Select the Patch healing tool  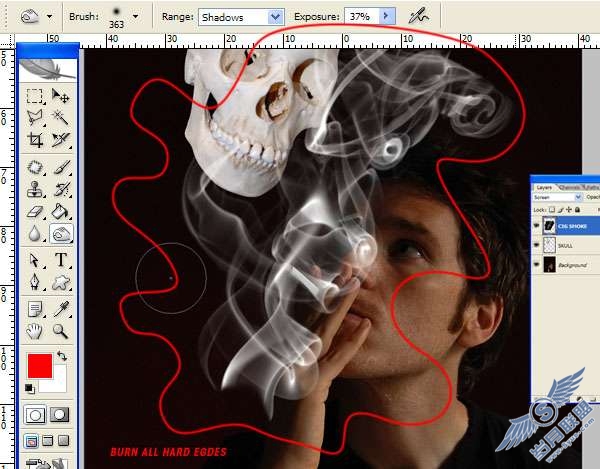tap(35, 168)
